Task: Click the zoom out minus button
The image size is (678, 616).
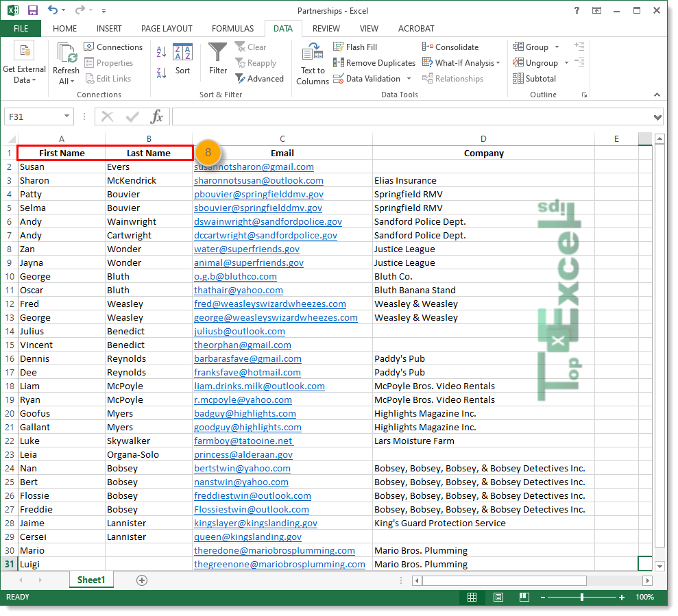Action: point(543,597)
